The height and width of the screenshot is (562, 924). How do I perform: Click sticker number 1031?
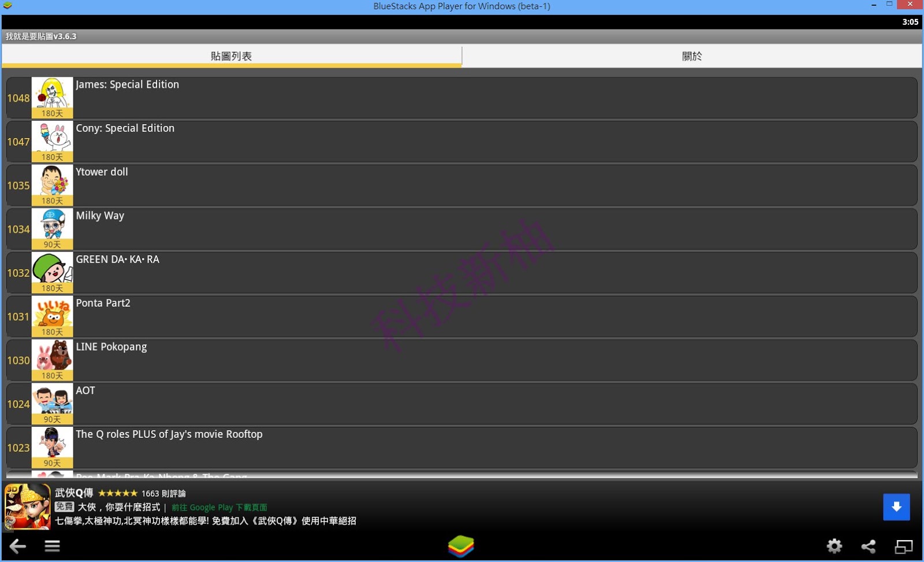click(x=18, y=317)
